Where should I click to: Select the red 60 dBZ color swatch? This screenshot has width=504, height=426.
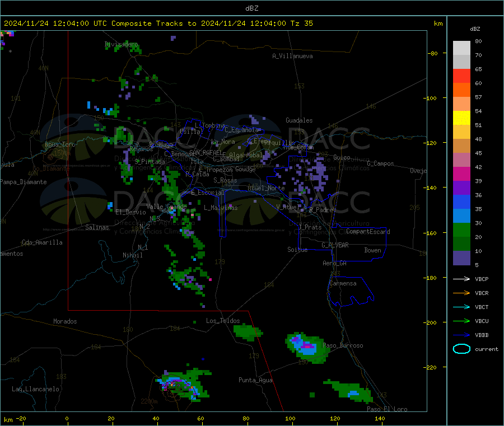pyautogui.click(x=461, y=76)
